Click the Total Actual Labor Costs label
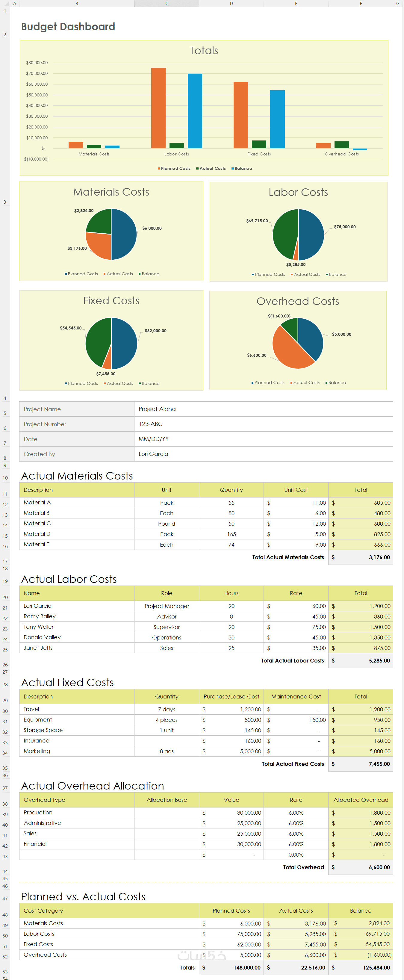The width and height of the screenshot is (404, 980). (x=292, y=661)
